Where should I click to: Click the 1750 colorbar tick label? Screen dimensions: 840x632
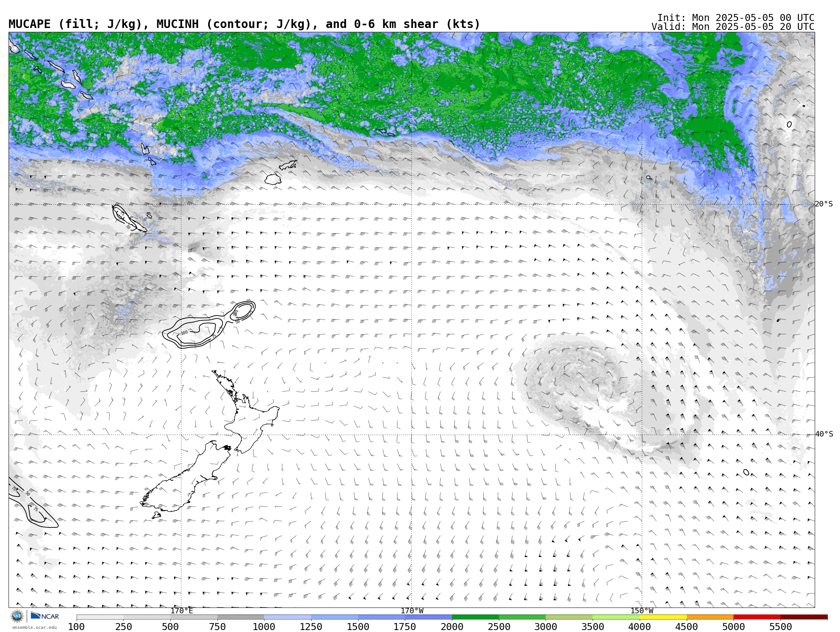pyautogui.click(x=405, y=627)
